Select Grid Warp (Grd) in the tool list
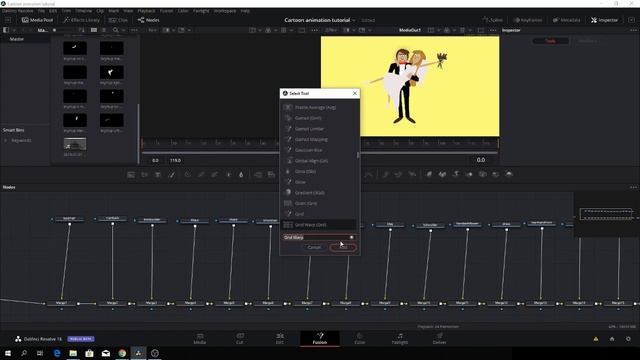The height and width of the screenshot is (360, 640). coord(319,225)
